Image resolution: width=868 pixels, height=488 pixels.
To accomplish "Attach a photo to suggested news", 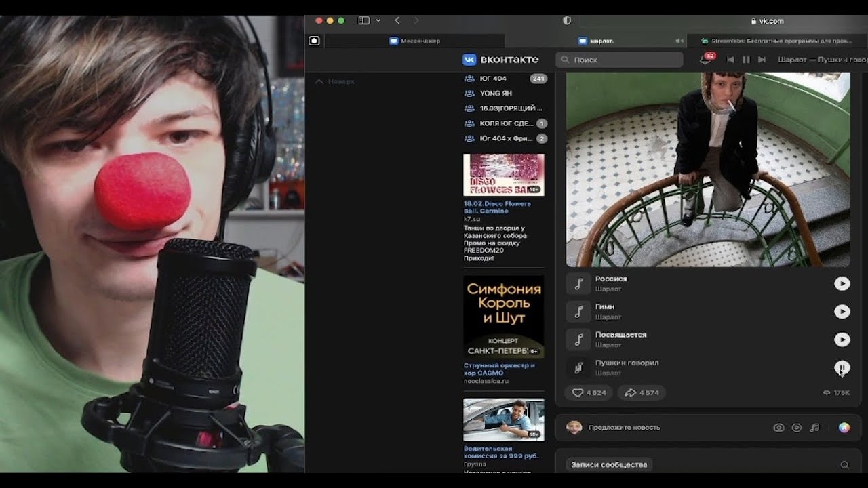I will click(x=778, y=428).
